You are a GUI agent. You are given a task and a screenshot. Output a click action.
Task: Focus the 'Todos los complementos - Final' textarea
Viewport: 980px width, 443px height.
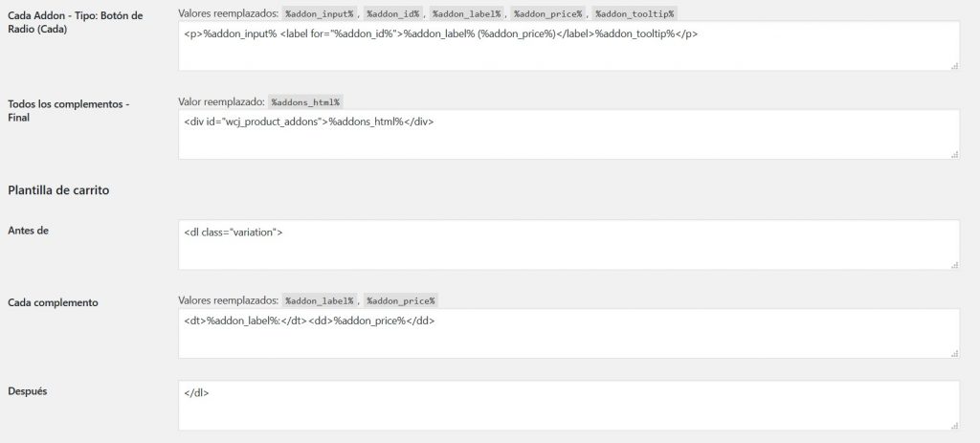568,134
